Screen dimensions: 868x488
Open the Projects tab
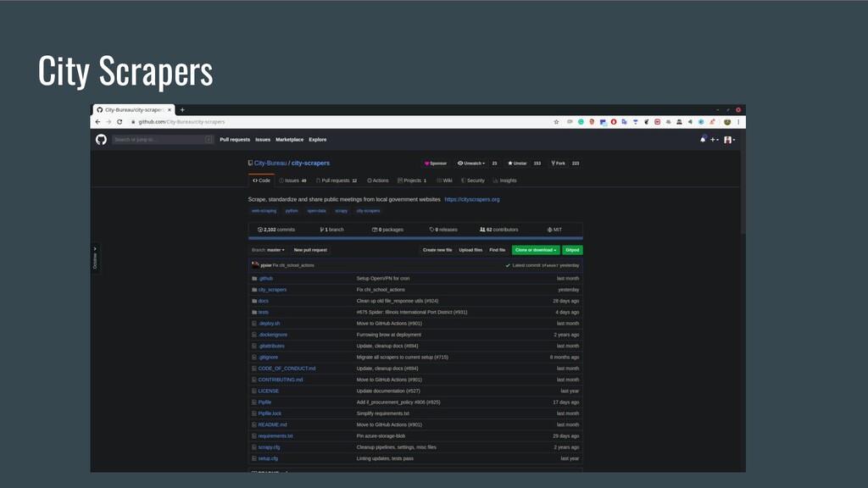(412, 180)
